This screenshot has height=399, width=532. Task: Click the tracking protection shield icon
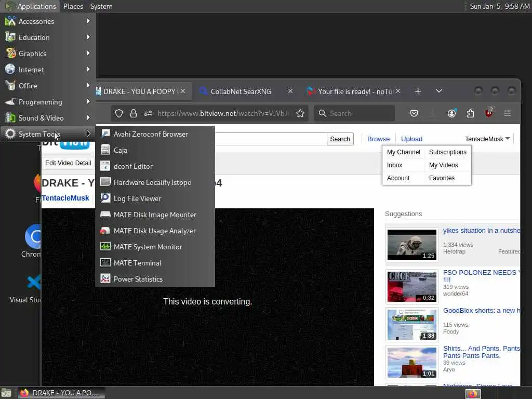point(119,113)
